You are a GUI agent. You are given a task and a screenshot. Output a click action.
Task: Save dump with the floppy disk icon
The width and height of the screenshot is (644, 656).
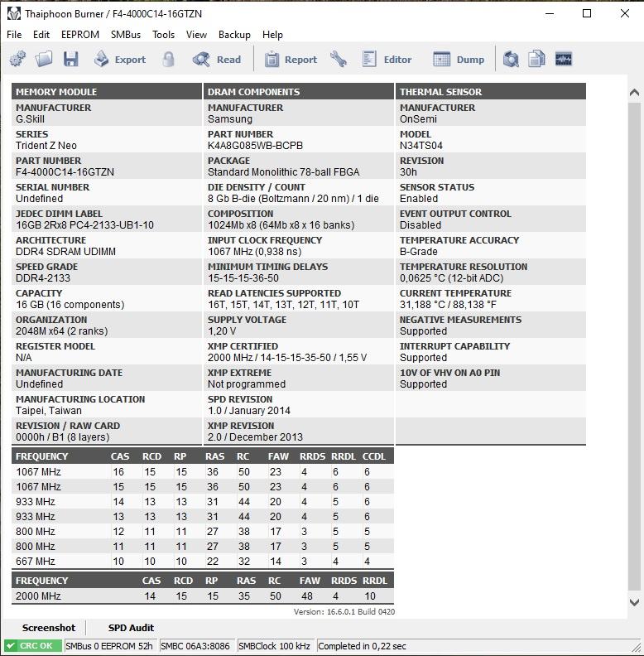point(70,59)
